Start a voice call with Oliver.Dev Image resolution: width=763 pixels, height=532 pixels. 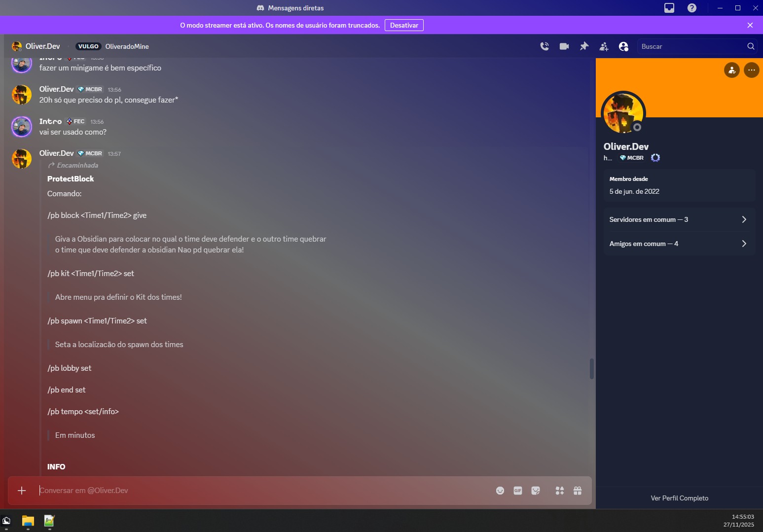pos(545,46)
